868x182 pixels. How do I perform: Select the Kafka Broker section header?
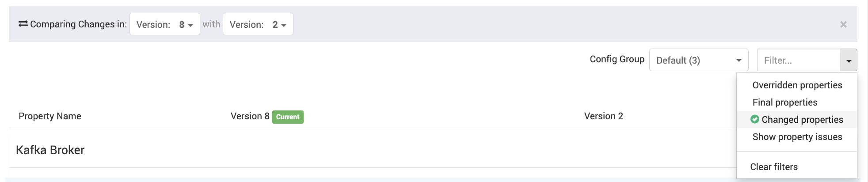tap(50, 150)
